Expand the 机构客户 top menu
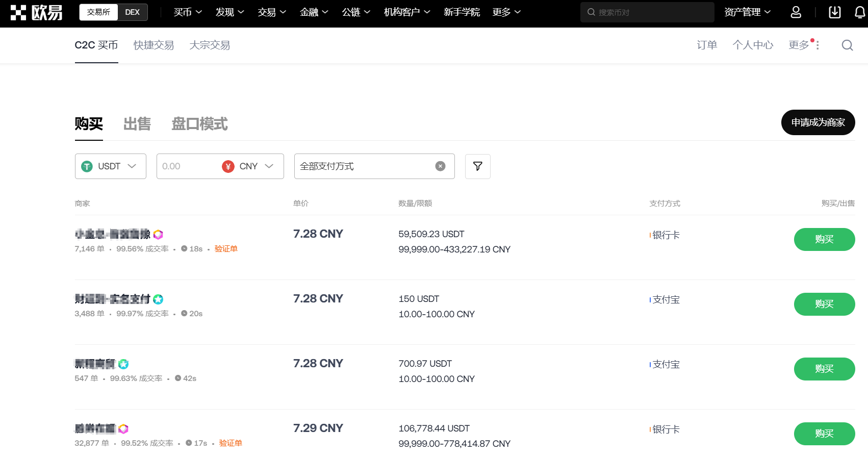This screenshot has height=457, width=868. pyautogui.click(x=407, y=12)
